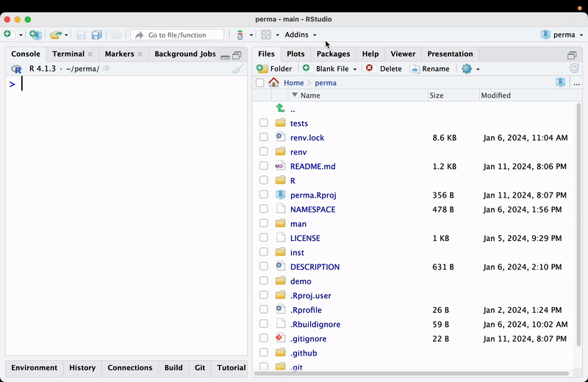Click the New File icon in toolbar

click(x=8, y=35)
